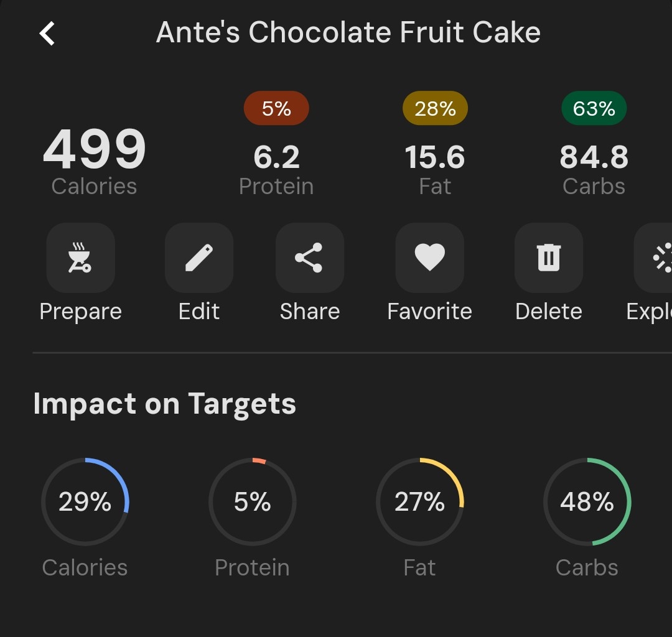The image size is (672, 637).
Task: Tap the Ante's Chocolate Fruit Cake title
Action: tap(348, 33)
